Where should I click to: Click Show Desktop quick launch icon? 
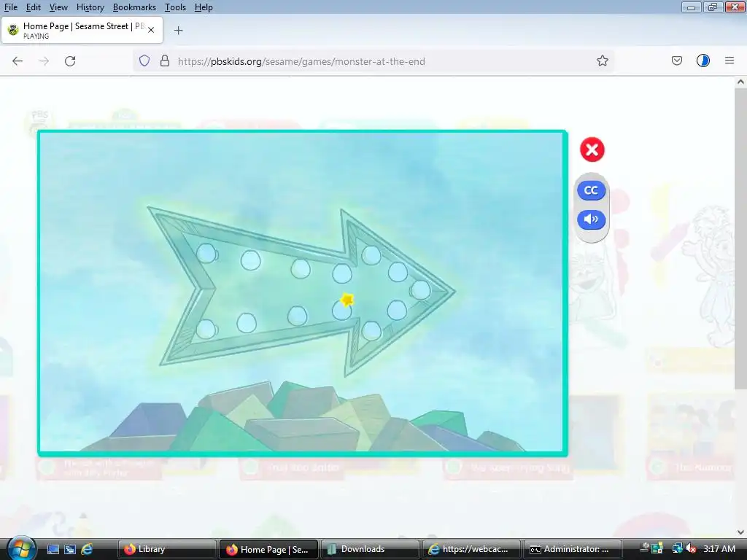[x=53, y=549]
